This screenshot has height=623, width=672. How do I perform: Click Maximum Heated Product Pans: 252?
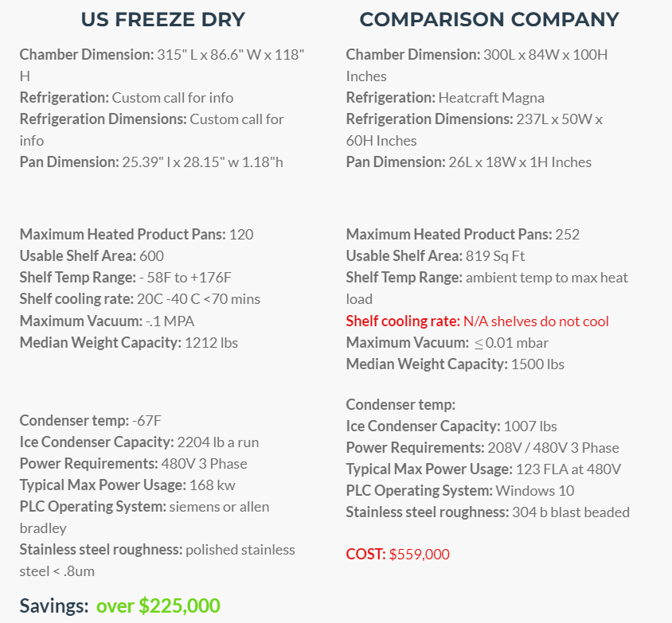tap(463, 235)
